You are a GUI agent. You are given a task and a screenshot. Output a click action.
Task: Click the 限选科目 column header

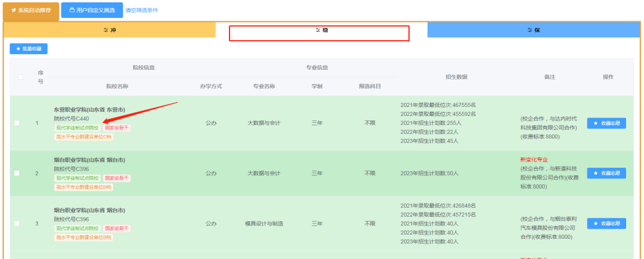coord(370,87)
